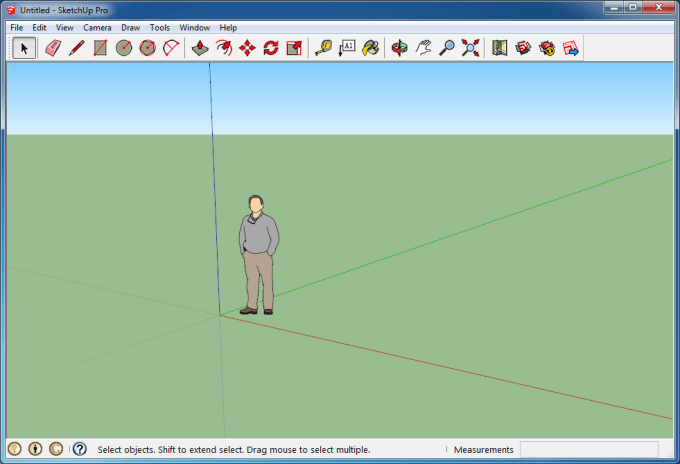The width and height of the screenshot is (680, 464).
Task: Activate the Circle tool
Action: point(124,48)
